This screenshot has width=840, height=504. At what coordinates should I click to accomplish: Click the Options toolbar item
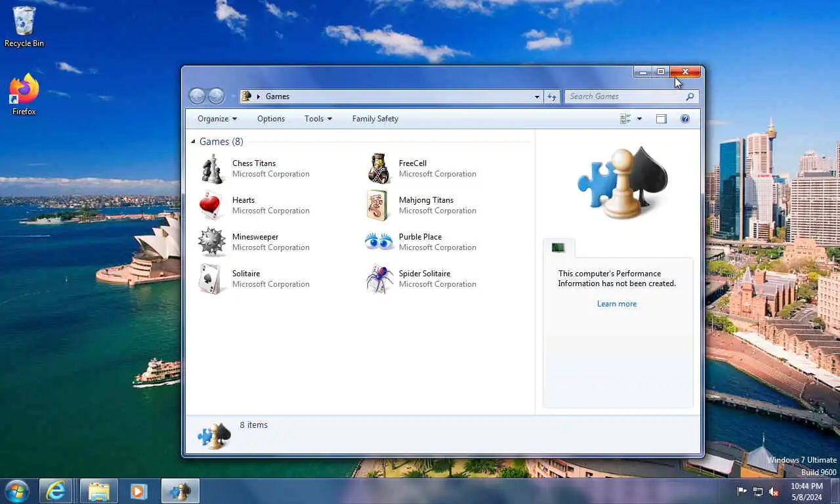[x=271, y=119]
